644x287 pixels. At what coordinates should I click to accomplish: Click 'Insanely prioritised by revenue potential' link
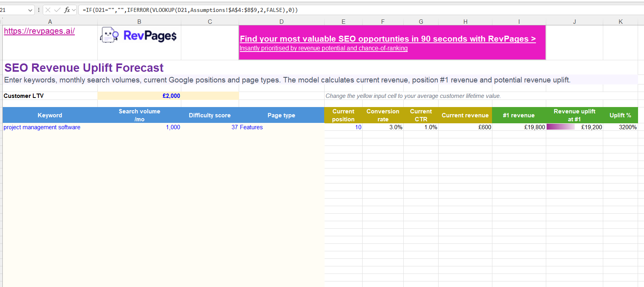[323, 48]
